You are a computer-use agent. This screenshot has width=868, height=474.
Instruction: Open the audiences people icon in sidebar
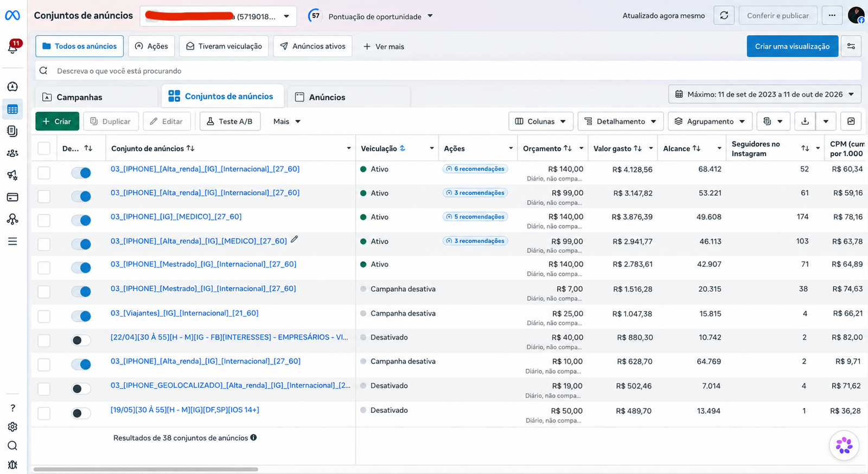click(x=12, y=153)
